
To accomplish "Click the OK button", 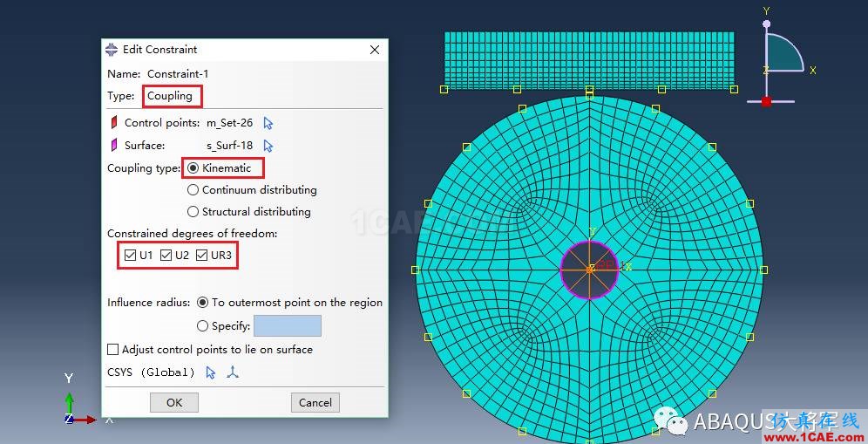I will pyautogui.click(x=173, y=402).
